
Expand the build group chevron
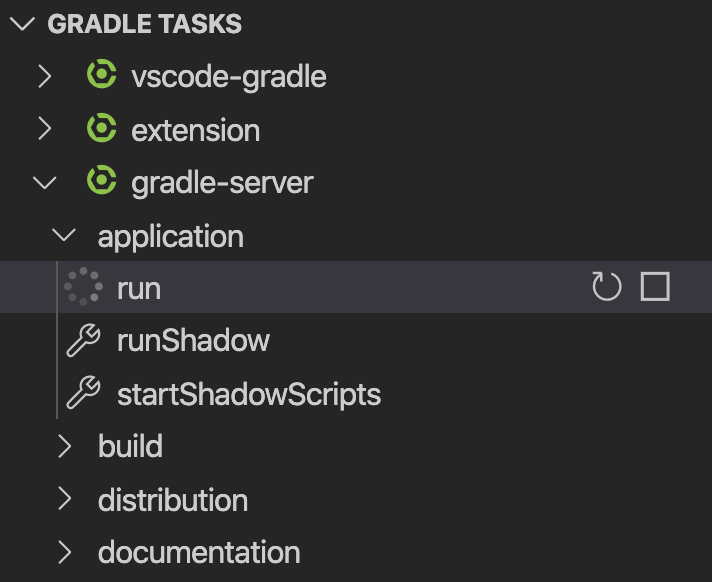pos(64,446)
